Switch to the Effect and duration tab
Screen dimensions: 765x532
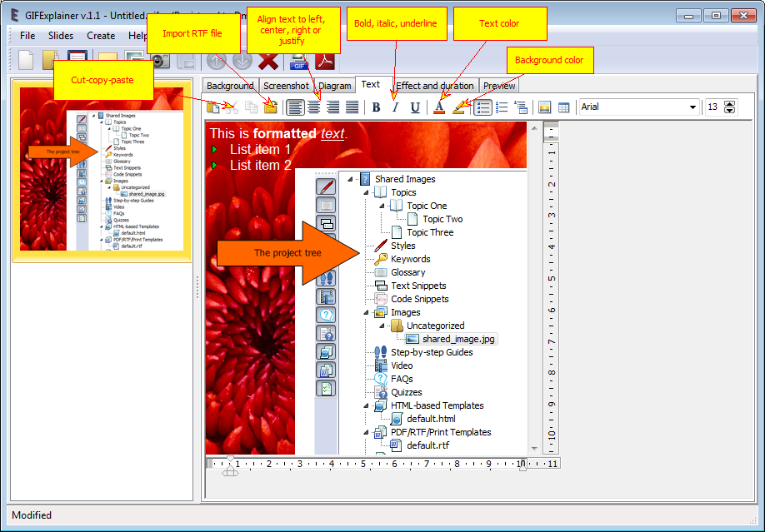point(435,86)
